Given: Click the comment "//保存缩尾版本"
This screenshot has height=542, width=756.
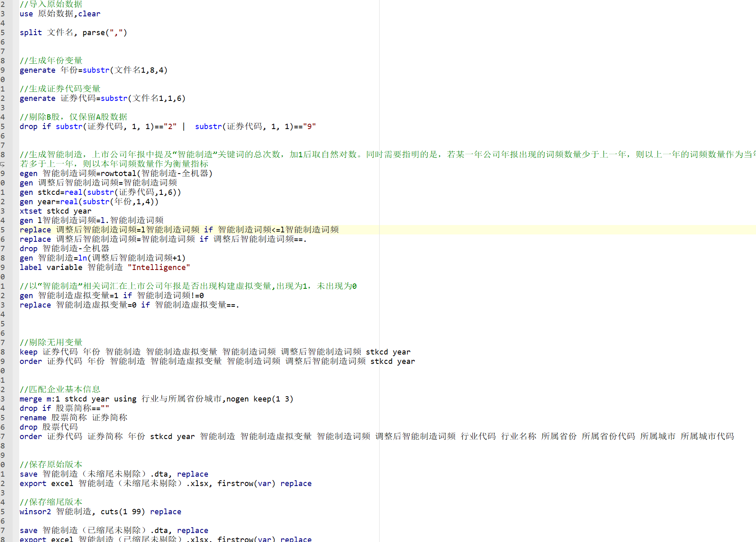Looking at the screenshot, I should coord(51,502).
